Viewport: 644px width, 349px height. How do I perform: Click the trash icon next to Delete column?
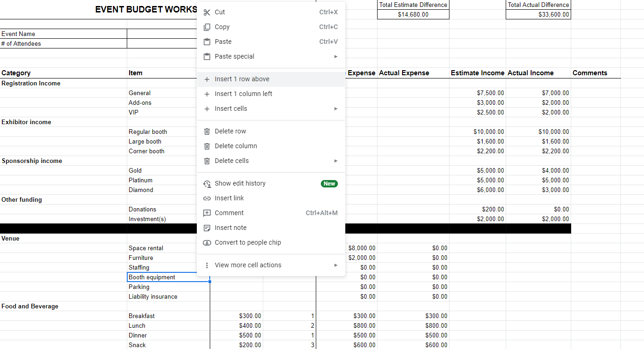[x=207, y=146]
